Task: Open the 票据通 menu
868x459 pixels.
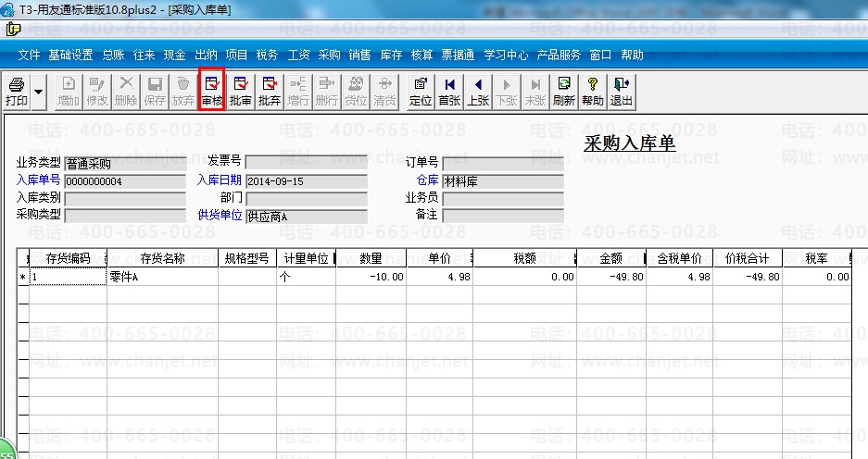Action: tap(458, 55)
